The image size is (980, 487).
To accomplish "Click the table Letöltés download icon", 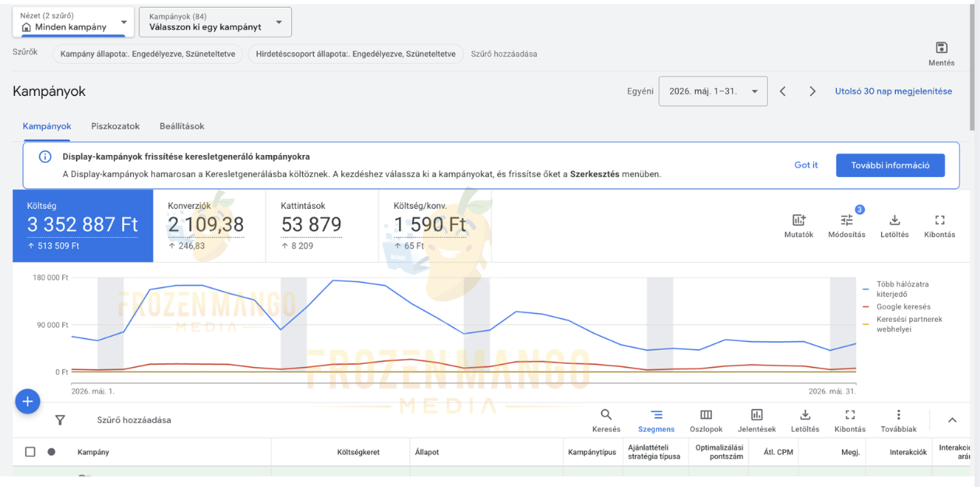I will coord(805,415).
